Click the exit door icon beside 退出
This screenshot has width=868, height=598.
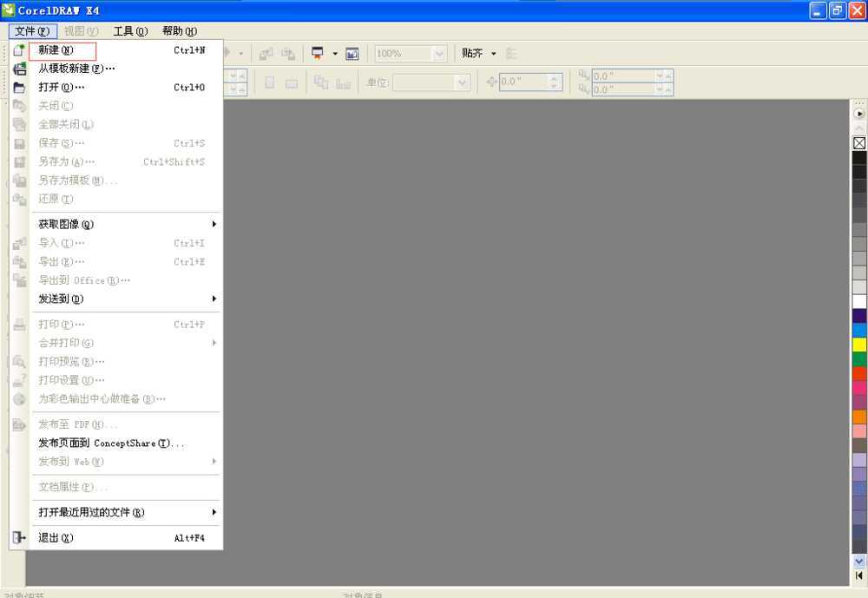click(18, 537)
